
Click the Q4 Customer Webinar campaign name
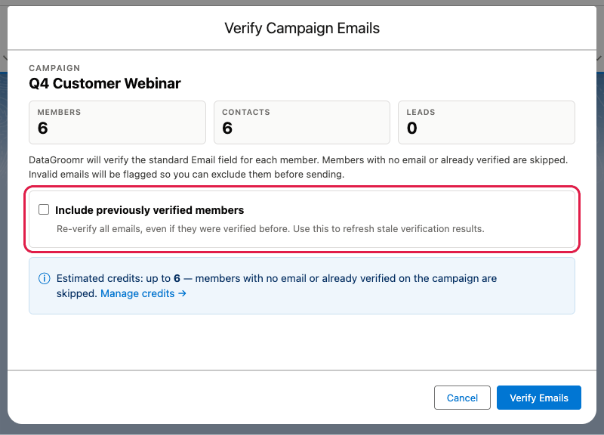click(x=105, y=83)
